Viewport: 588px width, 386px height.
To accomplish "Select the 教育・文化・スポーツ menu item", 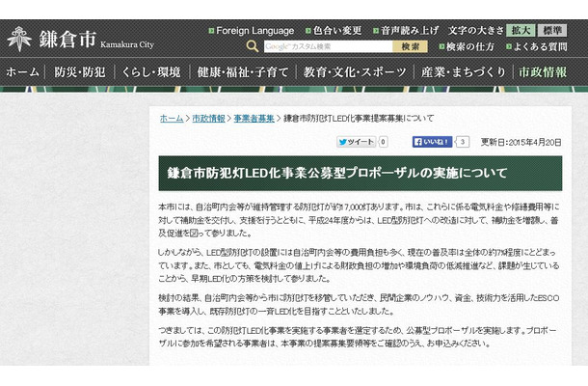I will [355, 72].
